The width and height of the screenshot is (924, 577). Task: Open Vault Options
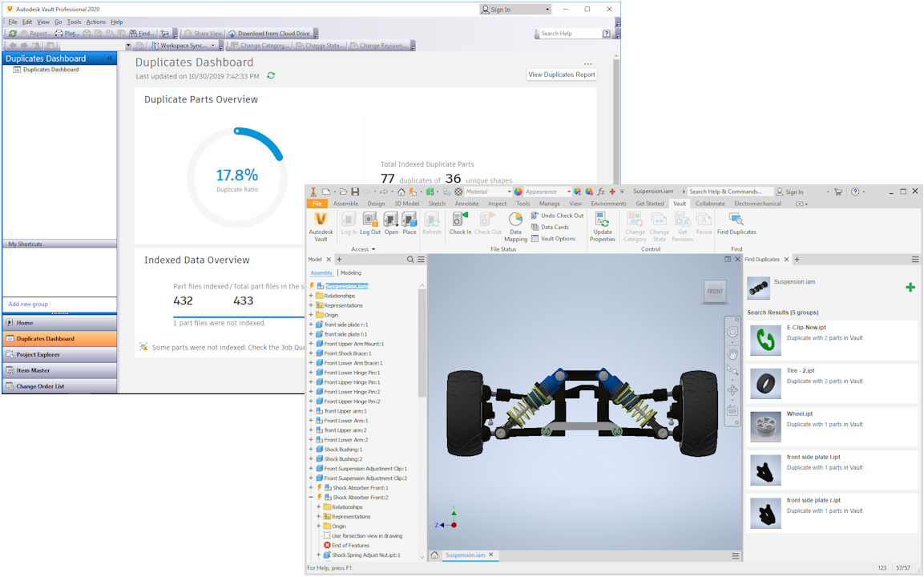553,239
